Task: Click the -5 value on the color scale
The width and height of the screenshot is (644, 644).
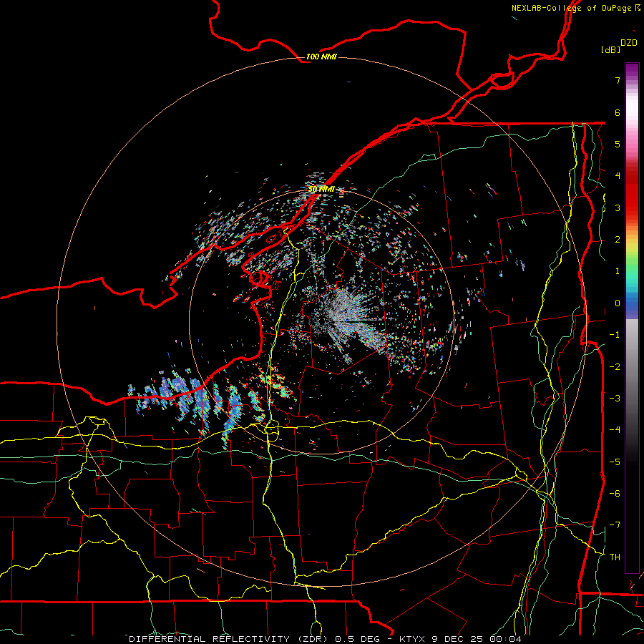Action: pos(615,462)
